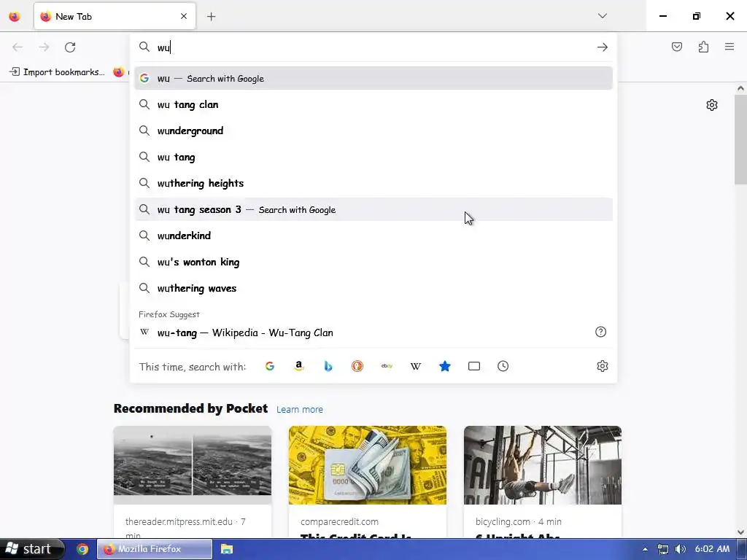Choose "wuthering waves" suggestion
Screen dimensions: 747x560
click(373, 288)
